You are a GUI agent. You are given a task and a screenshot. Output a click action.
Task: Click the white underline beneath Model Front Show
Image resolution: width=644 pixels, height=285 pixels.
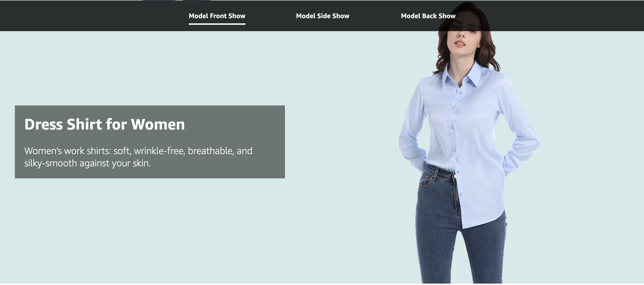217,24
